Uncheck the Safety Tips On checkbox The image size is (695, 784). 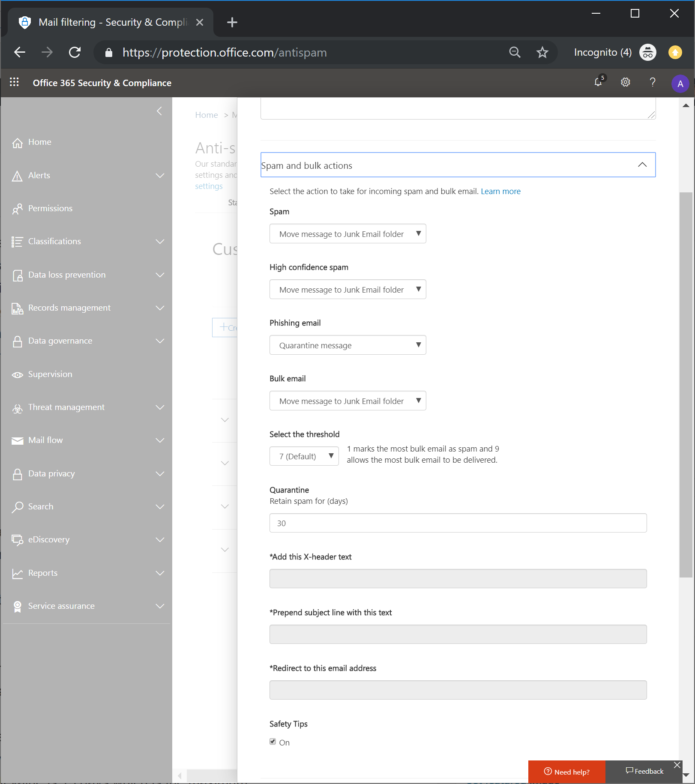[x=273, y=742]
